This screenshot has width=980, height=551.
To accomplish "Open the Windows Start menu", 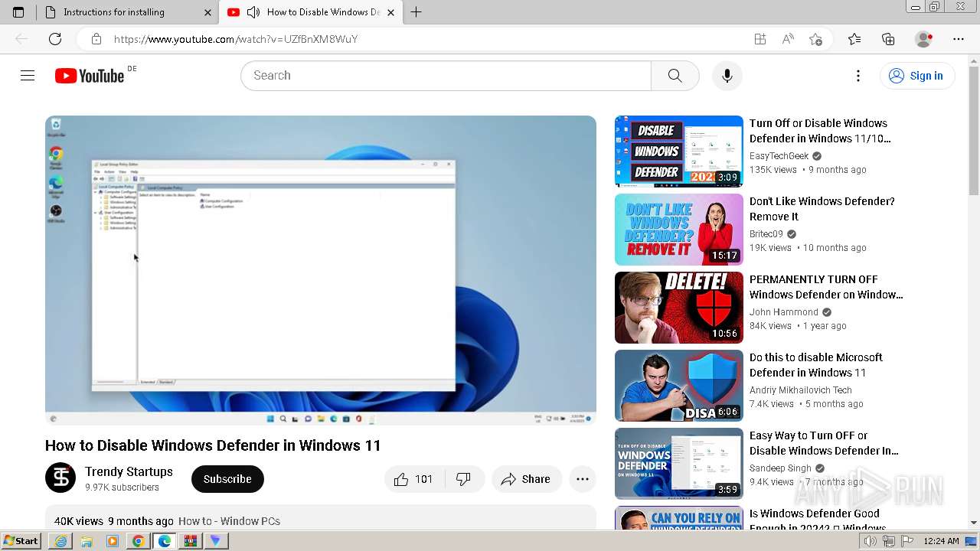I will pos(21,541).
